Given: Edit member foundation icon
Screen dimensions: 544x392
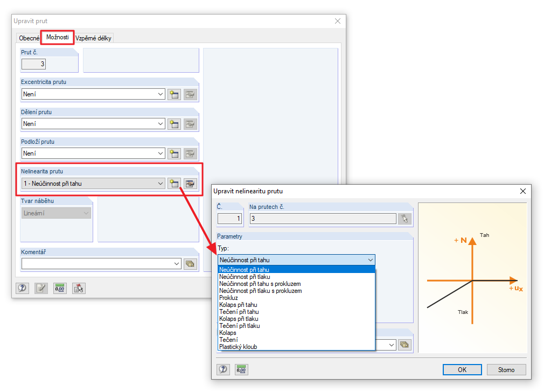Looking at the screenshot, I should pyautogui.click(x=190, y=153).
